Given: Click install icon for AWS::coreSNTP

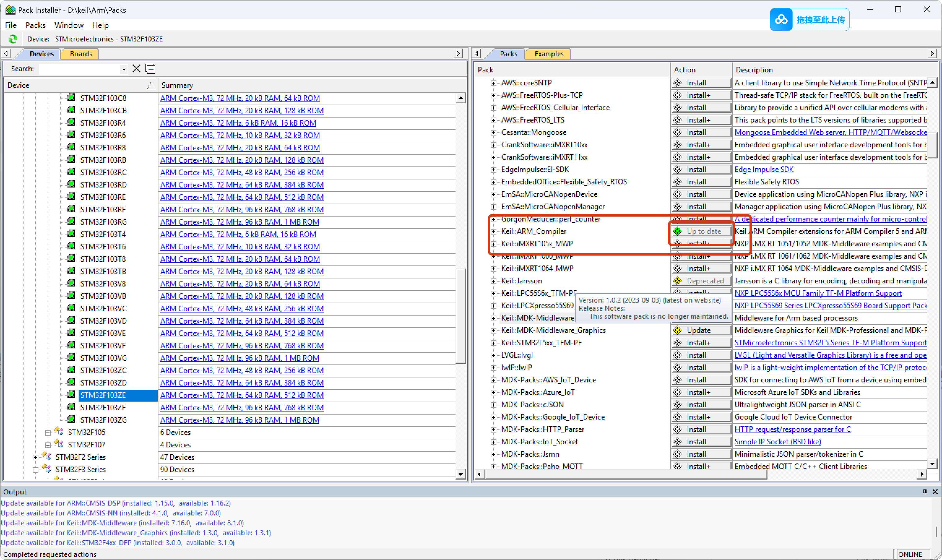Looking at the screenshot, I should click(677, 83).
